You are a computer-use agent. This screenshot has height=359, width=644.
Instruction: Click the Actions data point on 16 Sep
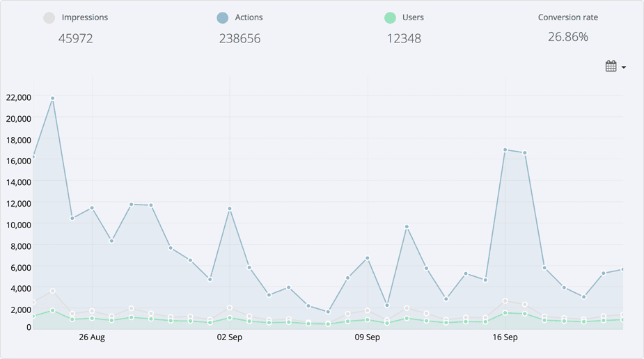[x=505, y=150]
